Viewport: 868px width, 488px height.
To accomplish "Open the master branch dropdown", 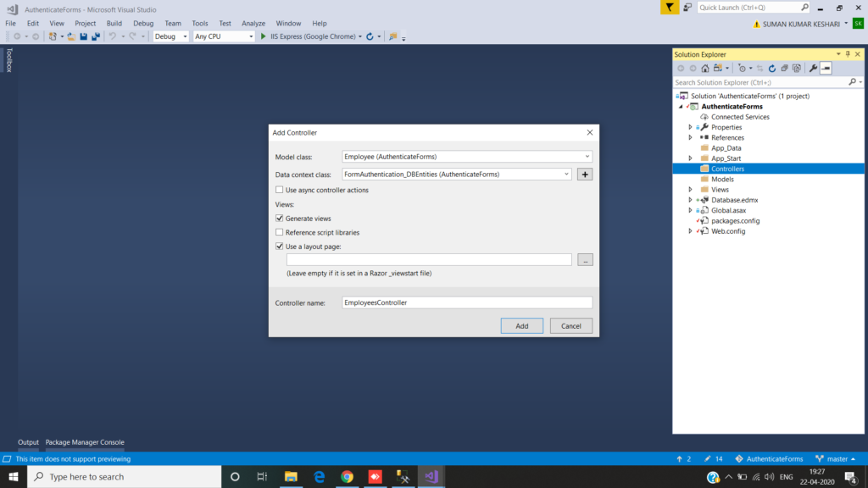I will (835, 458).
